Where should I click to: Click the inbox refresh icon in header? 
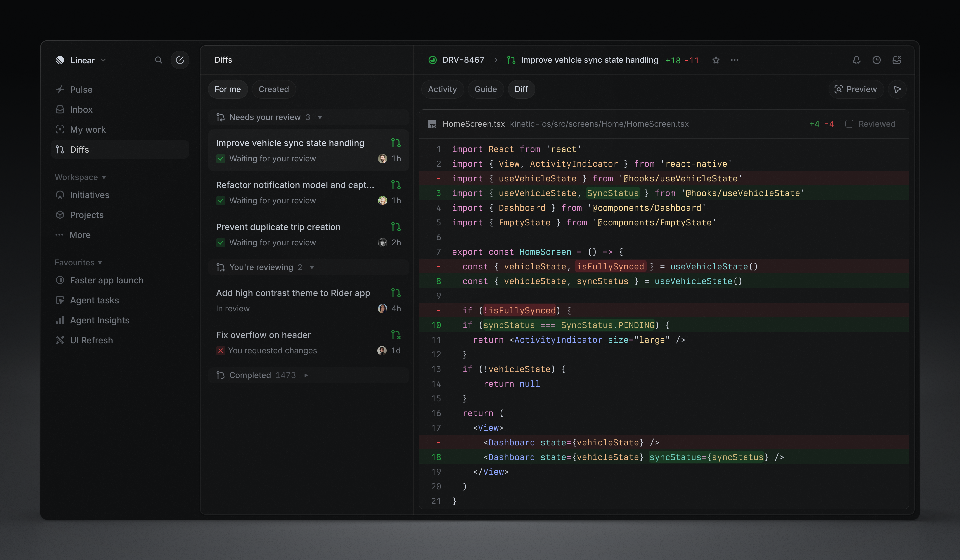pyautogui.click(x=897, y=60)
